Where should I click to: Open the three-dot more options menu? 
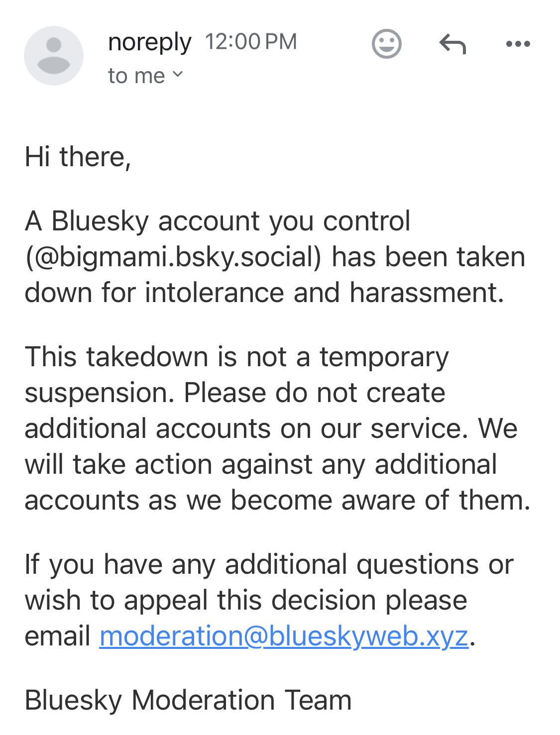pyautogui.click(x=518, y=44)
